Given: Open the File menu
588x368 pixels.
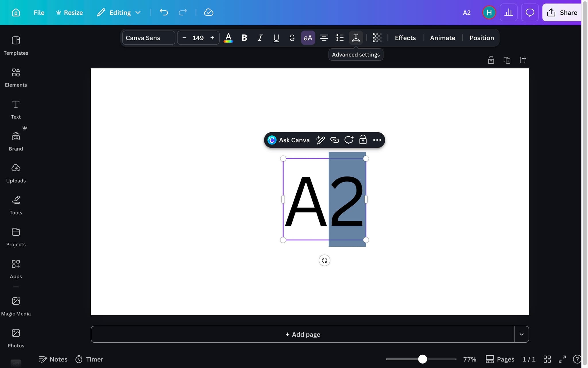Looking at the screenshot, I should [39, 12].
